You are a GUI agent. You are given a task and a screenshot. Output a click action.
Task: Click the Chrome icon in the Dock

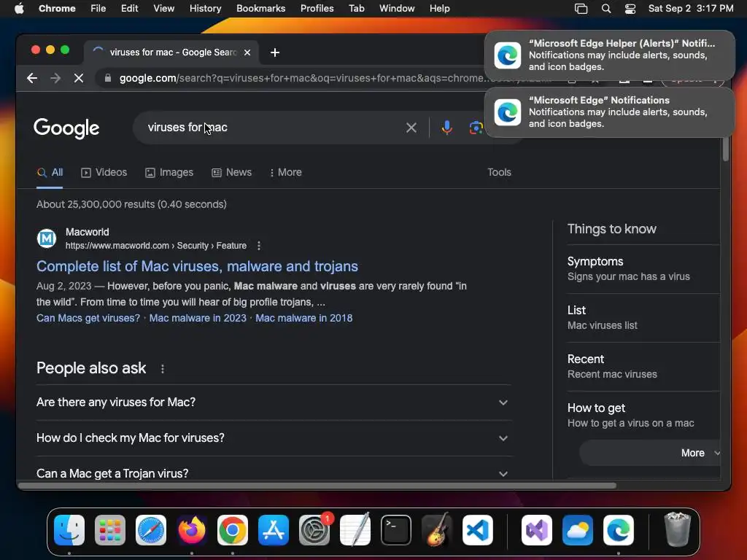pos(233,529)
